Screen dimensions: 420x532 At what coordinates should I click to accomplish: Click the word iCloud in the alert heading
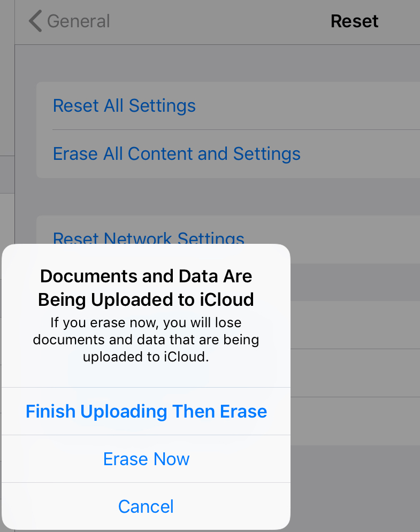click(x=227, y=299)
